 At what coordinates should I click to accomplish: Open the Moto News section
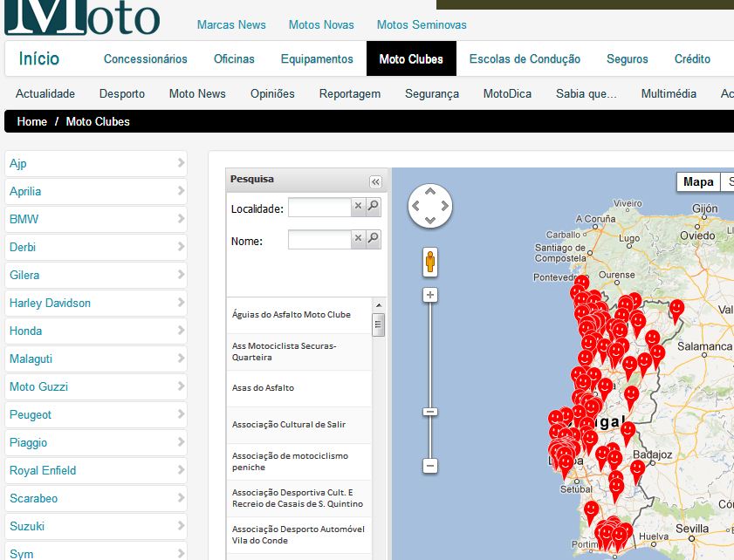pos(197,93)
